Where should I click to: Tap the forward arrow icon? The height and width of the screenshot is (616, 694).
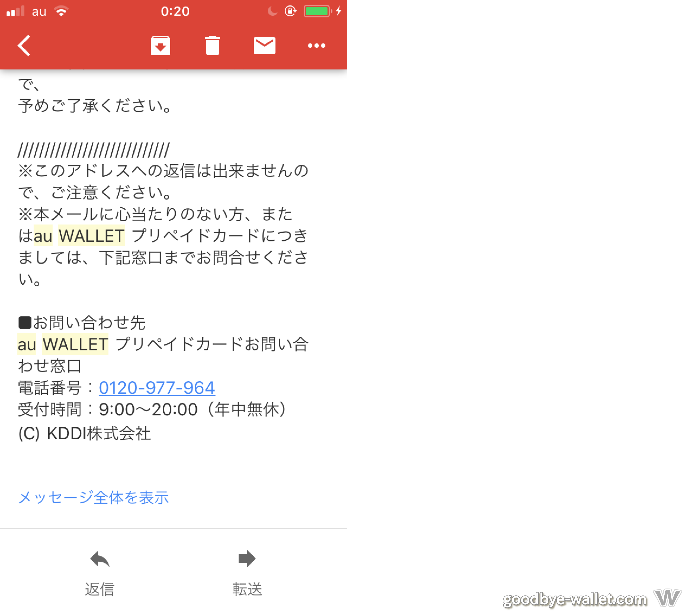pos(247,559)
